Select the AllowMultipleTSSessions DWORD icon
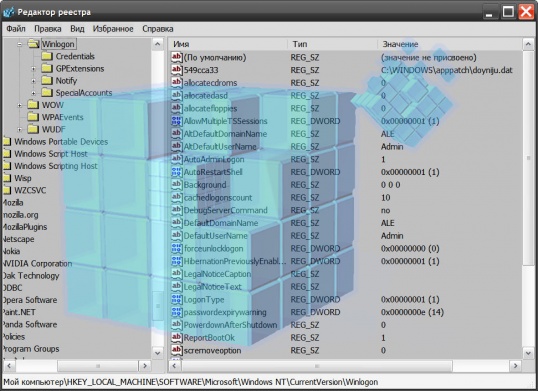This screenshot has width=538, height=391. [176, 121]
